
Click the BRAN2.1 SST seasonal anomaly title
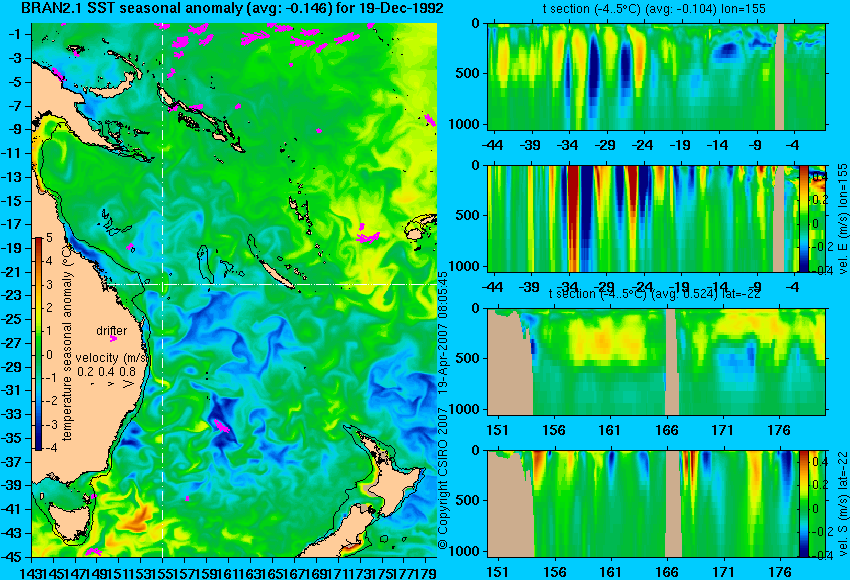click(232, 8)
